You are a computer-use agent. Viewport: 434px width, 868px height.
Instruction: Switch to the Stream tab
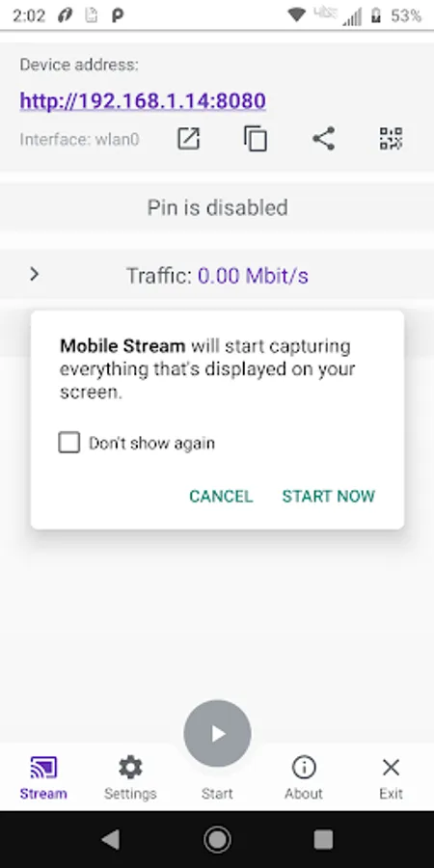pos(43,777)
